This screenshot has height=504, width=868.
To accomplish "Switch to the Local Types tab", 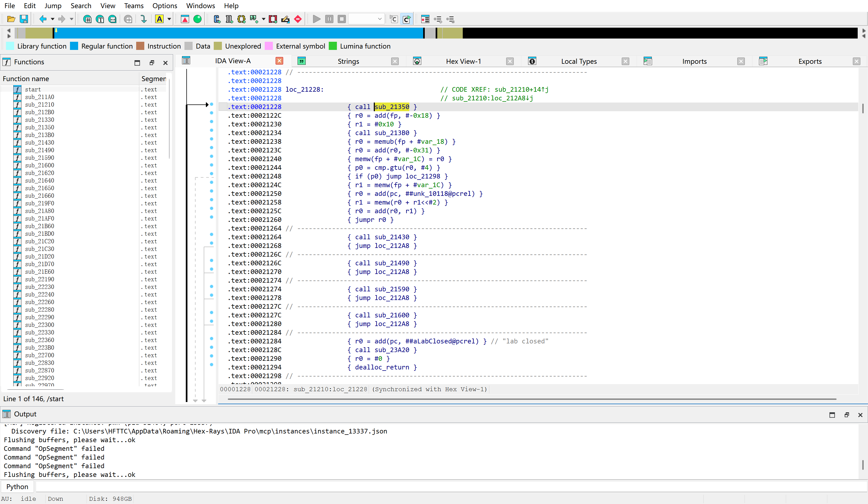I will [x=579, y=61].
